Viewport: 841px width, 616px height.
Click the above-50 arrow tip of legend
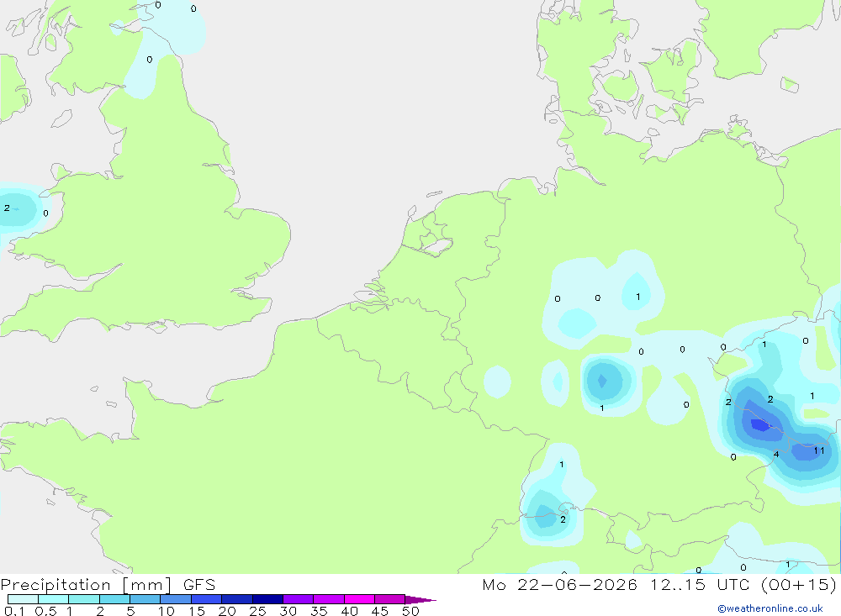coord(420,600)
